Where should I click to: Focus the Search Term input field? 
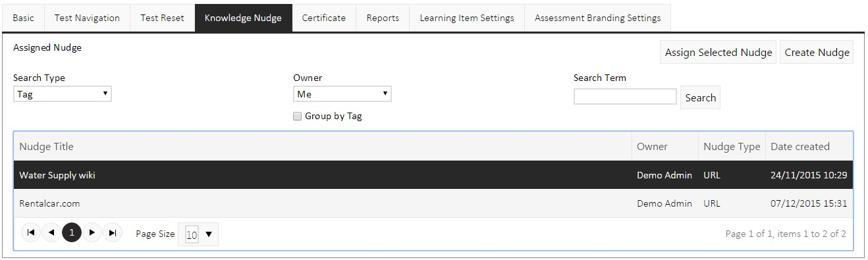click(x=625, y=97)
